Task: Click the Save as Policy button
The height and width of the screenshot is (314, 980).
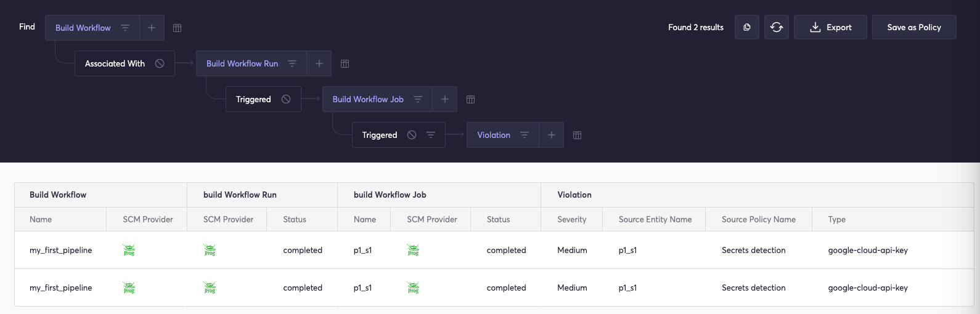Action: pyautogui.click(x=913, y=27)
